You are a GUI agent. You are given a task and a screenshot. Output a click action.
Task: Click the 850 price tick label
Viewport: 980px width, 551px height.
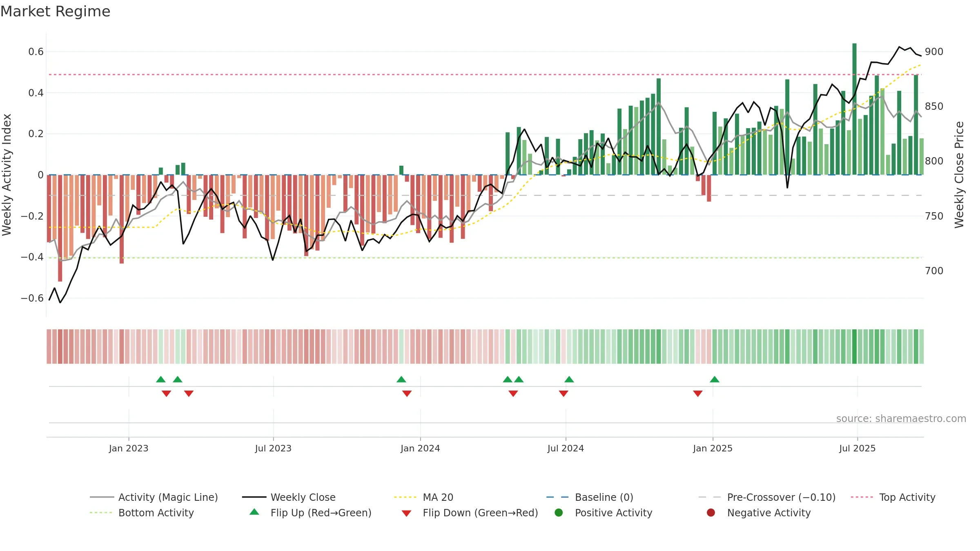tap(934, 107)
